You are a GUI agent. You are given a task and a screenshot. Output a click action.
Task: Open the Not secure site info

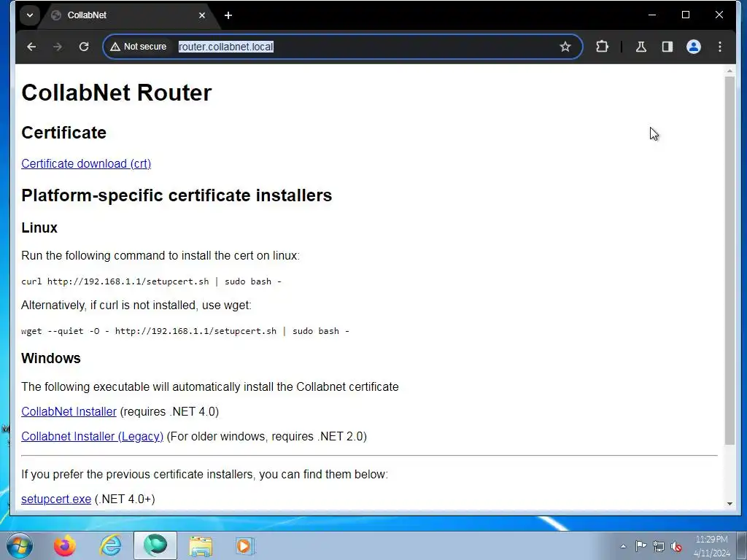pos(139,47)
